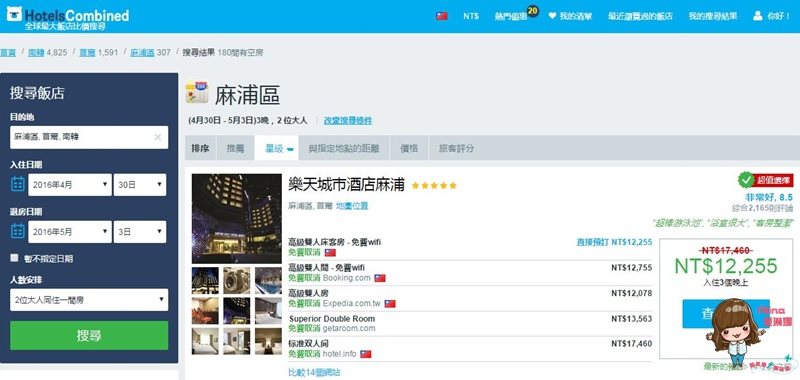This screenshot has width=800, height=380.
Task: Click the HotelsCombined bear logo
Action: coord(14,14)
